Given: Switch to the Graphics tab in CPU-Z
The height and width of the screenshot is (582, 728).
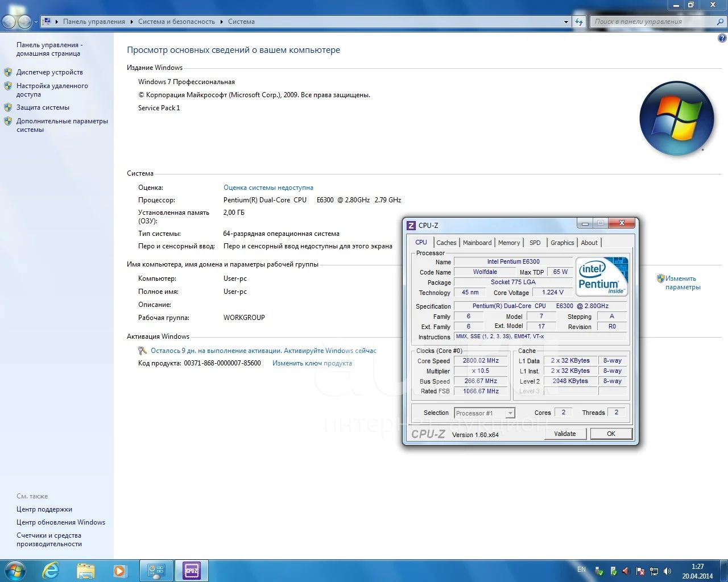Looking at the screenshot, I should tap(562, 243).
